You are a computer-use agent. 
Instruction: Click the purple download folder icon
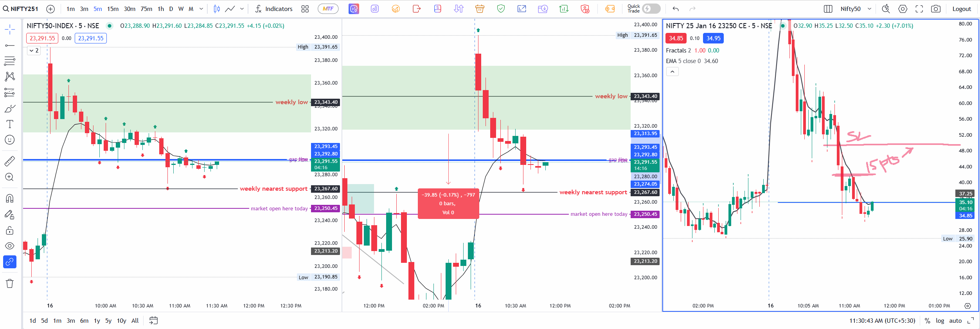click(x=543, y=9)
